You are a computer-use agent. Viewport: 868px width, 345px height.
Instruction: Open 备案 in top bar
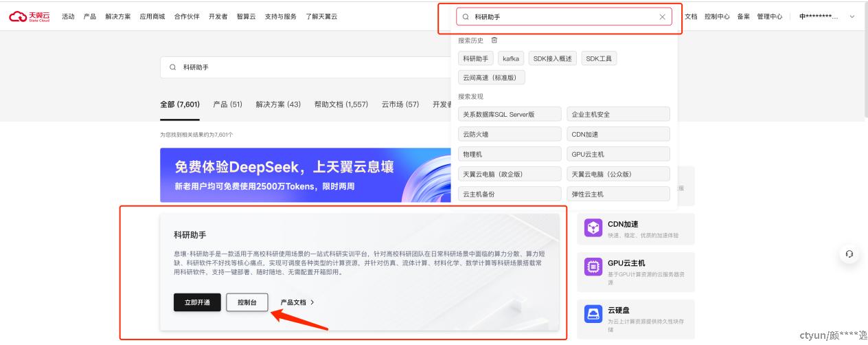point(744,16)
